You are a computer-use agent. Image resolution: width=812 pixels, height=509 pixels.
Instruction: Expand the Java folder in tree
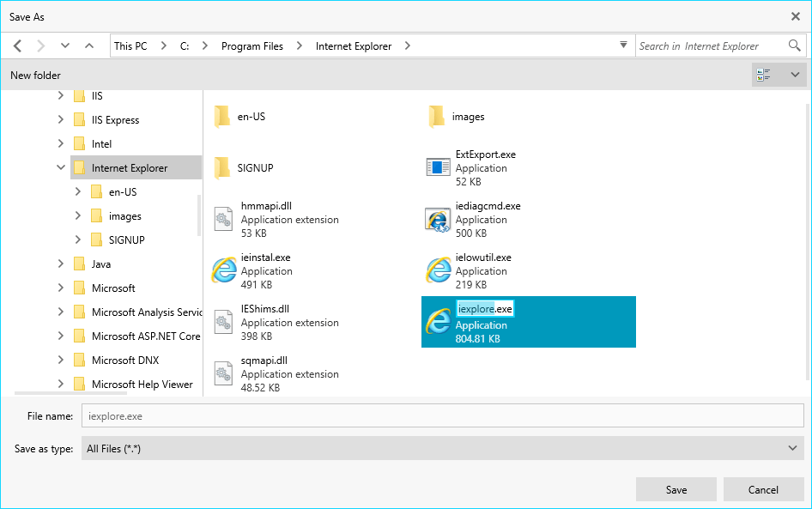[61, 264]
